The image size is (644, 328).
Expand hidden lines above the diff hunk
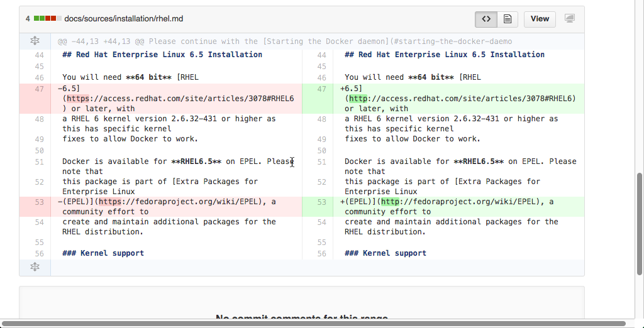35,41
